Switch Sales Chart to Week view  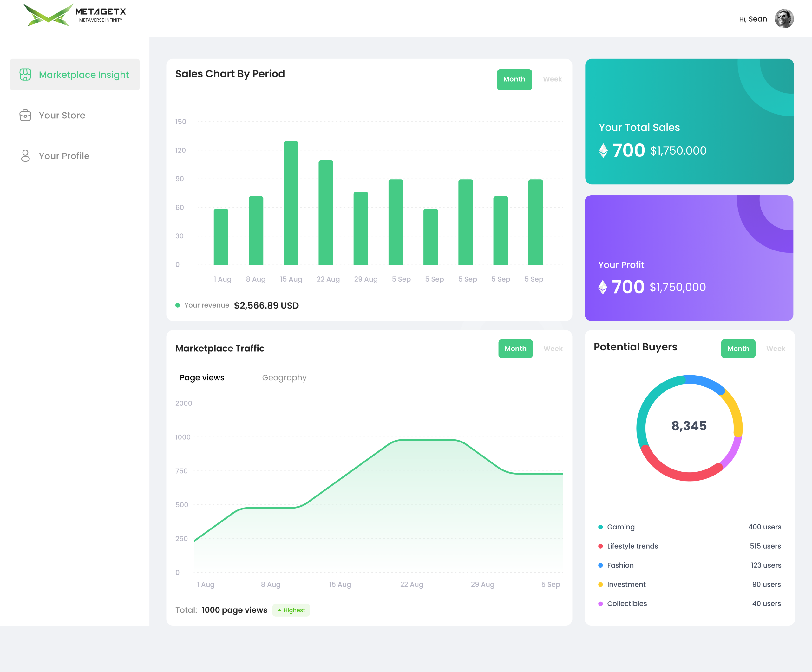552,79
